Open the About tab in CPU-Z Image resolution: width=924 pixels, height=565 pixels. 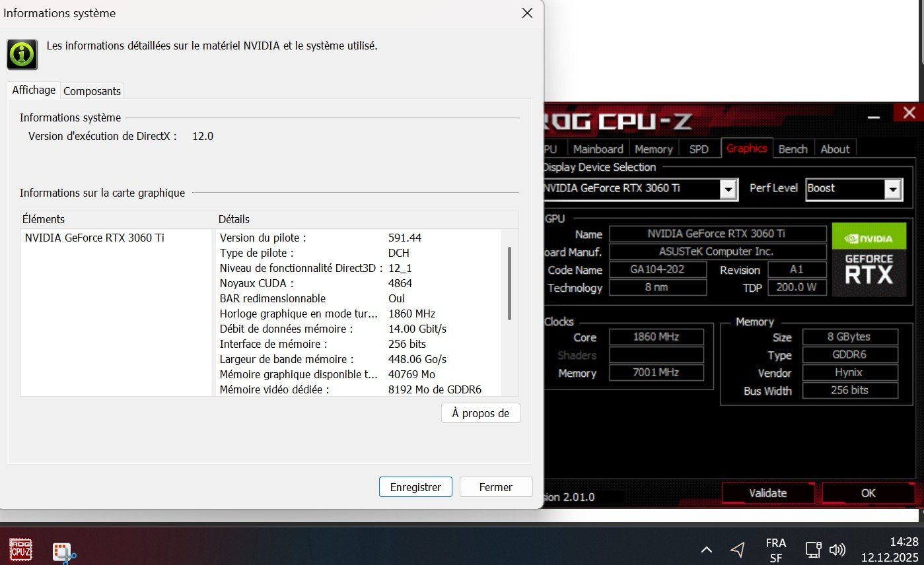[x=835, y=149]
